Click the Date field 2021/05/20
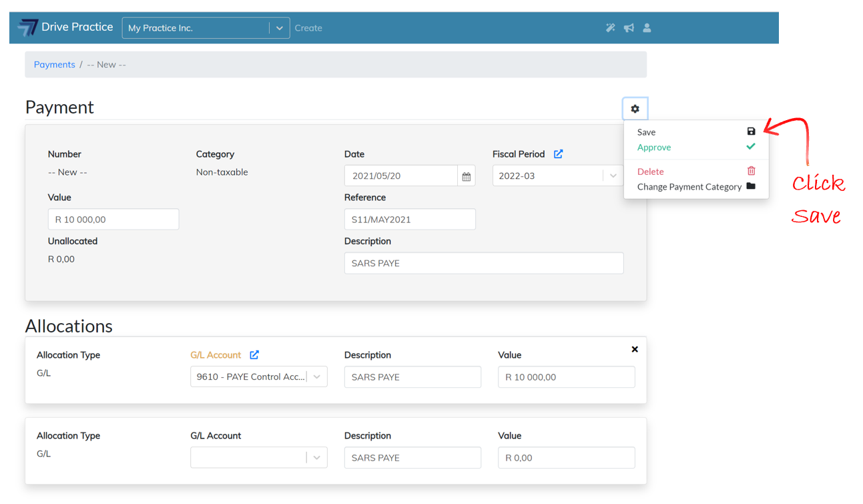863x504 pixels. 401,176
